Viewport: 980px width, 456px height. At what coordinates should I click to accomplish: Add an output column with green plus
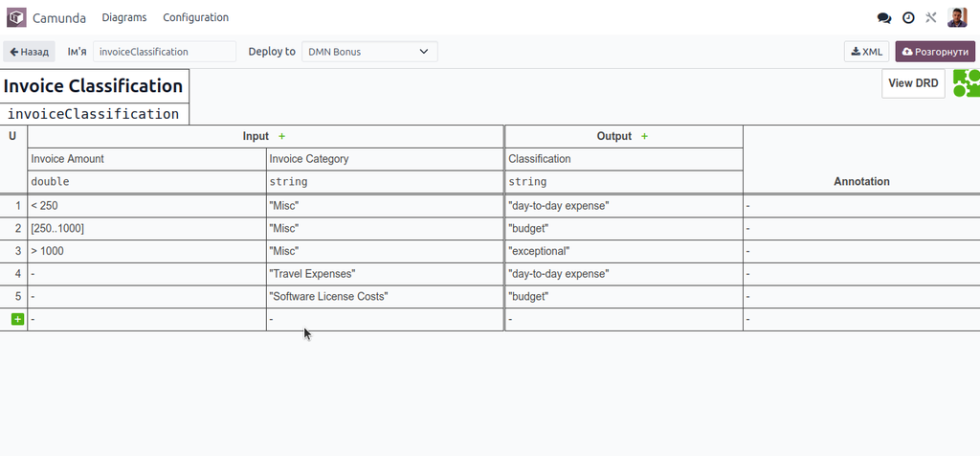tap(644, 136)
